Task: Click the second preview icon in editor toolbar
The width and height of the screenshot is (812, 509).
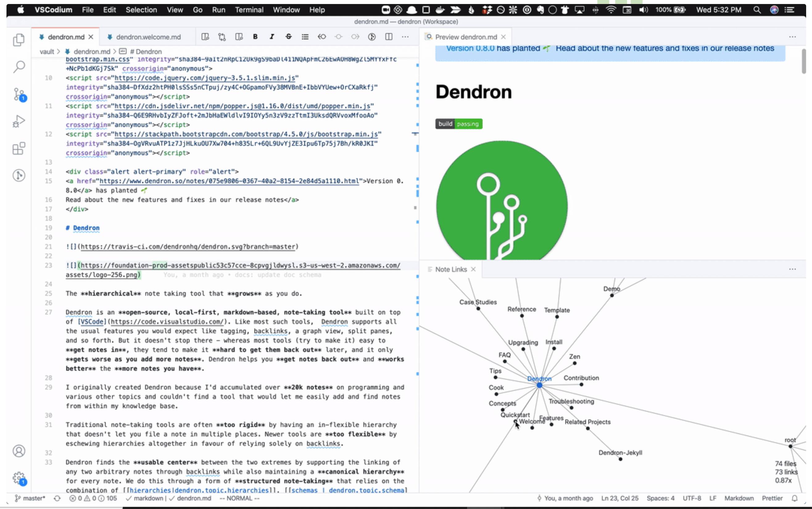Action: point(239,37)
